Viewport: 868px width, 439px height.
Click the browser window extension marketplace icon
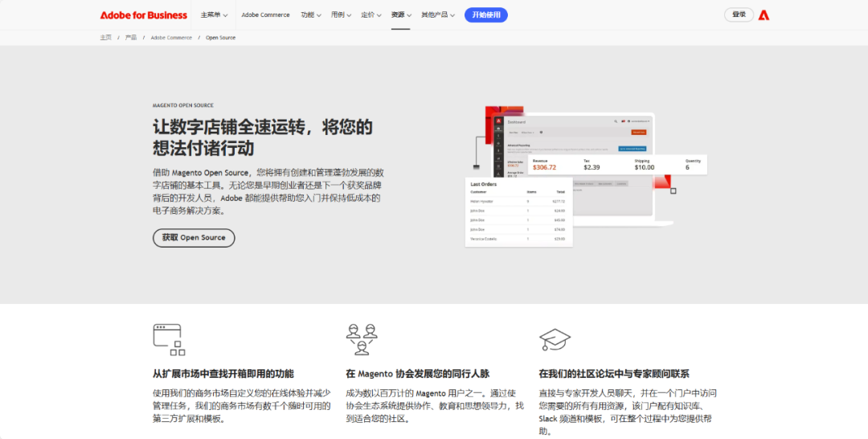pos(169,339)
